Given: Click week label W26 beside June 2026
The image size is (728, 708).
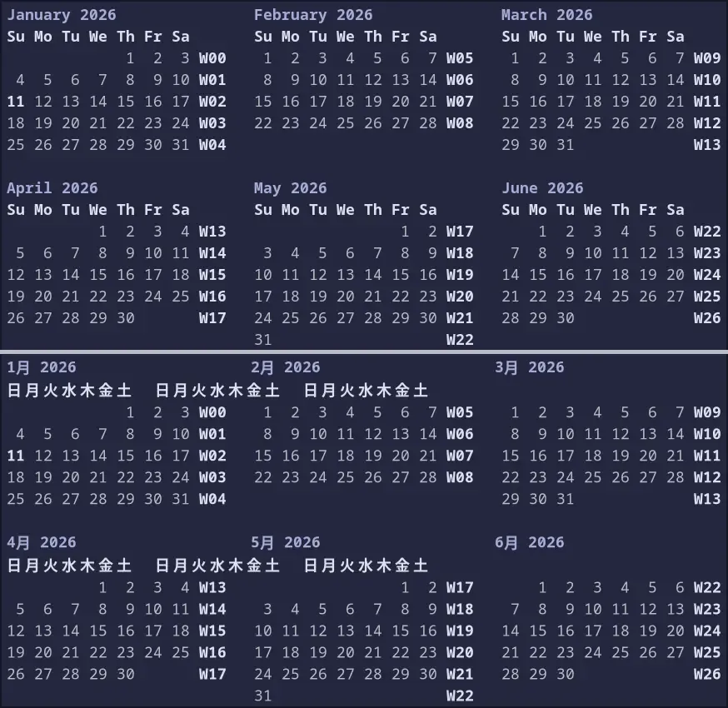Looking at the screenshot, I should tap(707, 318).
